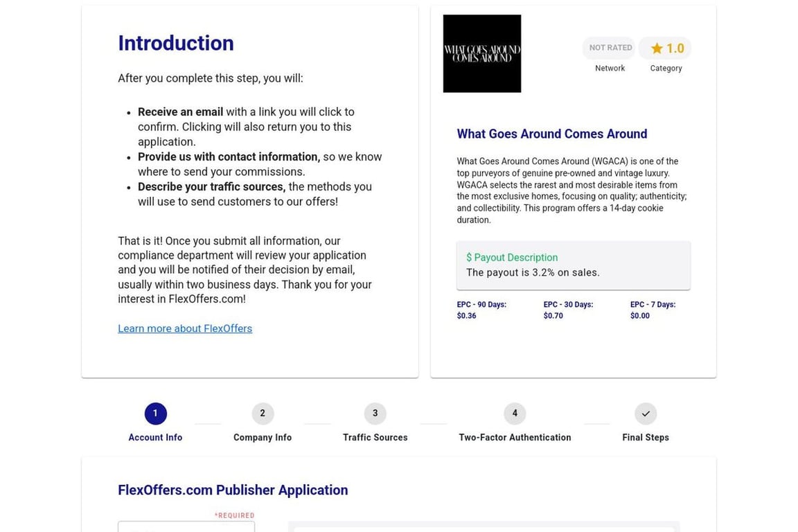Click the EPC - 30 Days value $0.70
The height and width of the screenshot is (532, 798).
click(x=553, y=316)
